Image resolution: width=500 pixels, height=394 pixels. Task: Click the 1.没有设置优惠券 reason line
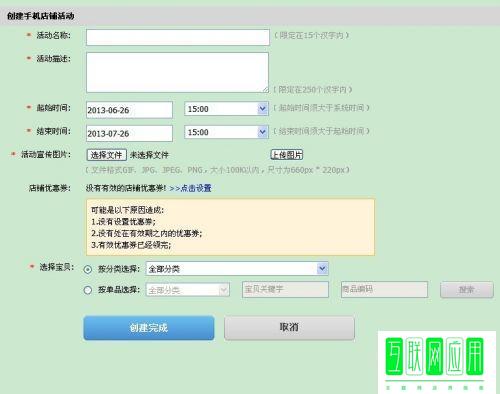click(x=123, y=222)
